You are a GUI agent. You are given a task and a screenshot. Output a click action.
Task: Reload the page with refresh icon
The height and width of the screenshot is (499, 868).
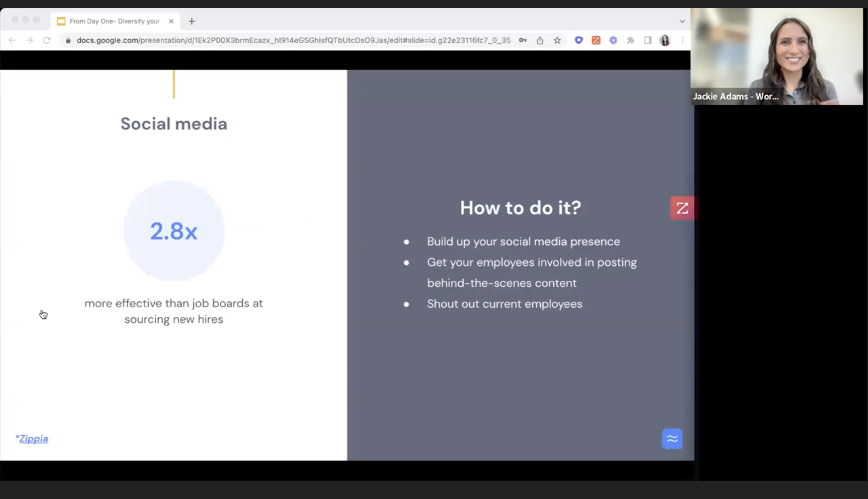tap(47, 40)
